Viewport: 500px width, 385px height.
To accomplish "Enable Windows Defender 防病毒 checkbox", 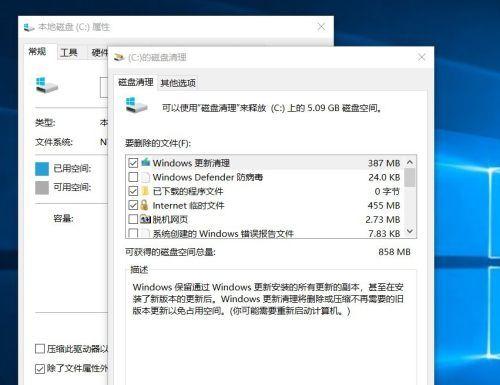I will pos(133,177).
